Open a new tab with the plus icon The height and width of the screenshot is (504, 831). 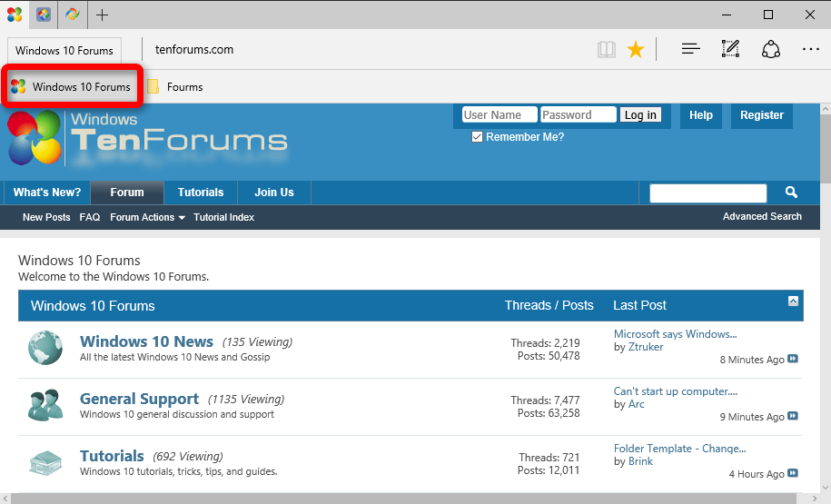[102, 15]
